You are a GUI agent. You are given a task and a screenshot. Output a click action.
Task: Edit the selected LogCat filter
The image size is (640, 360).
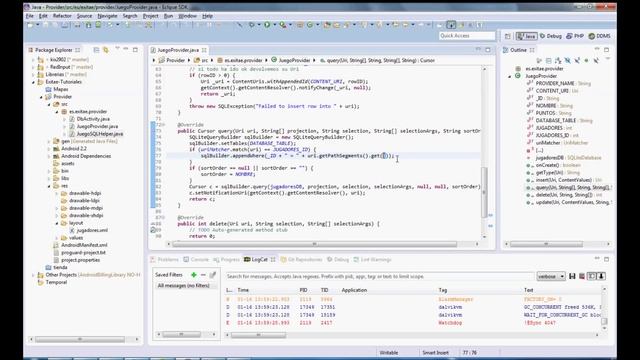213,275
